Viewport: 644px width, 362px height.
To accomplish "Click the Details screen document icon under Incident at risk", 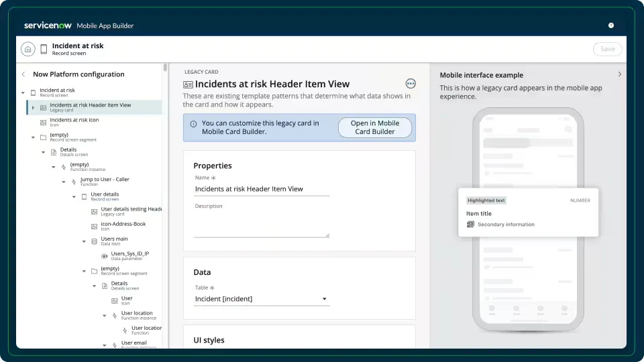I will [x=54, y=152].
